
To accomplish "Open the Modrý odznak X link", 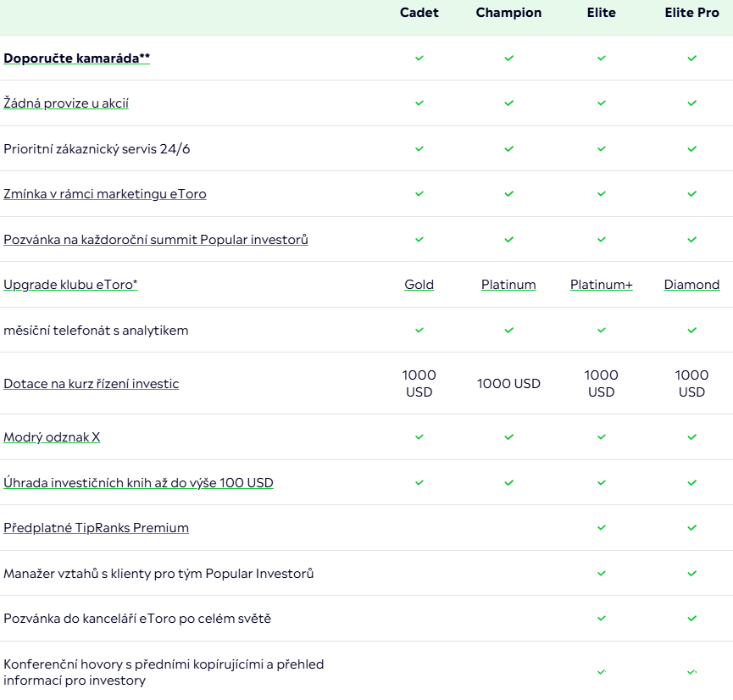I will (x=52, y=437).
